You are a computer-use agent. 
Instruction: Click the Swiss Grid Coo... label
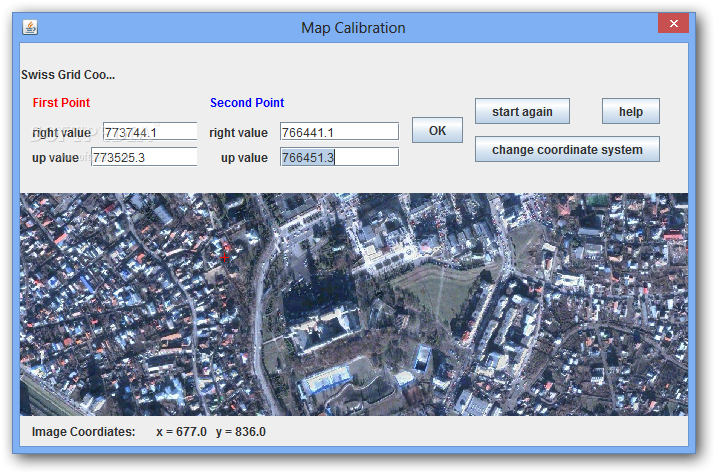pyautogui.click(x=68, y=74)
